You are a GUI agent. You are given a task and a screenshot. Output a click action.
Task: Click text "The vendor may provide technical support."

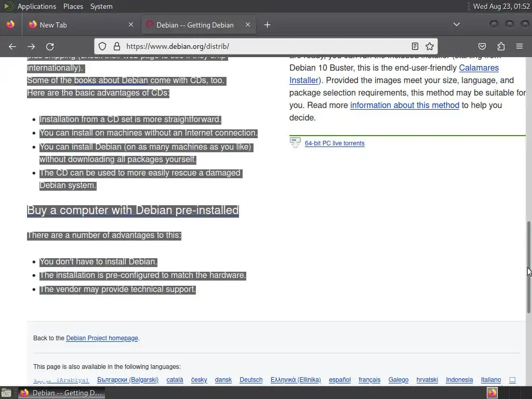click(117, 289)
